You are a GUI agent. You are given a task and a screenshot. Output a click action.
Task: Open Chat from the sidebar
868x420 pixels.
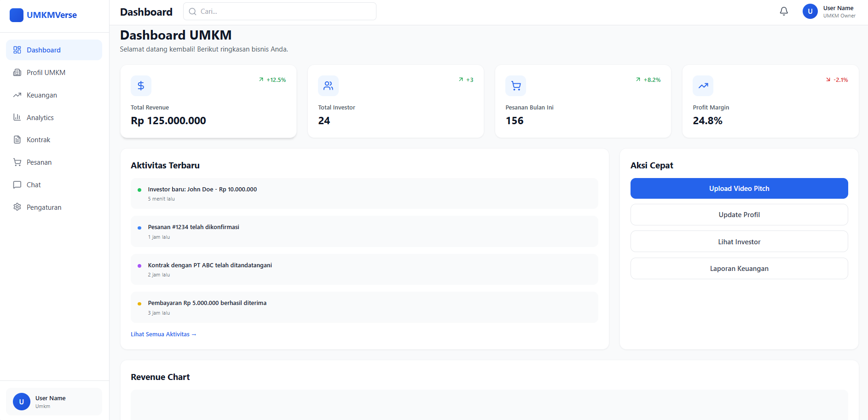tap(54, 184)
